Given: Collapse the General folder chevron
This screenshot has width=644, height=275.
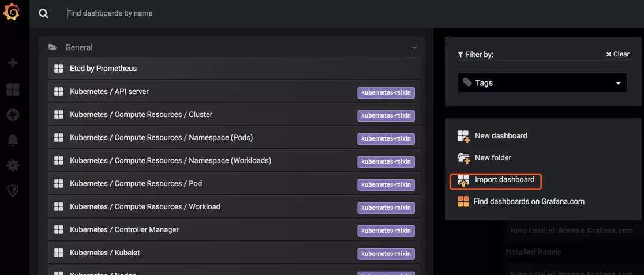Looking at the screenshot, I should 414,48.
